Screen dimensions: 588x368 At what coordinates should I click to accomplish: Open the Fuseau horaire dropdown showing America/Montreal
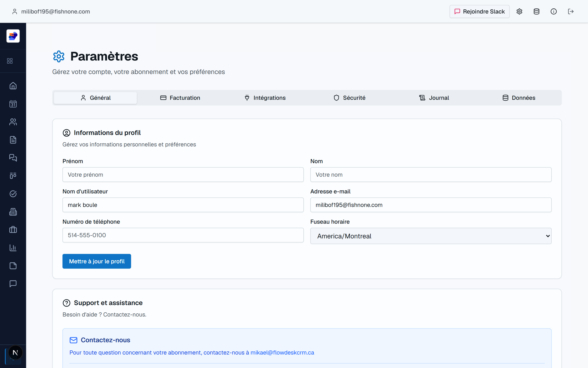coord(431,236)
